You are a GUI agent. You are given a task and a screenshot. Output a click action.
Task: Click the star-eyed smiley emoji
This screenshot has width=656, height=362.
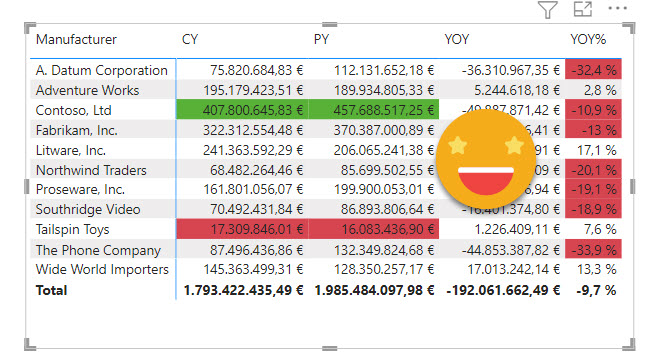click(486, 159)
